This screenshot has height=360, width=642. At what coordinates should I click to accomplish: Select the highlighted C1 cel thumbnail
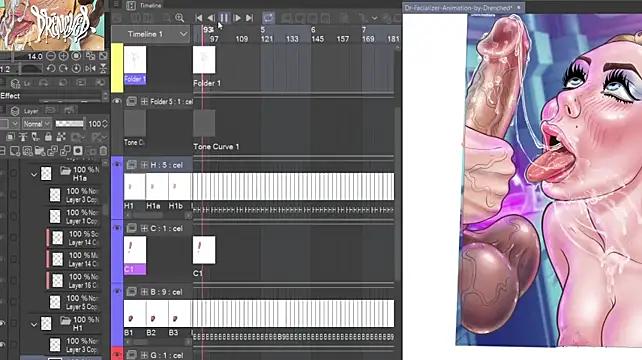pos(135,255)
